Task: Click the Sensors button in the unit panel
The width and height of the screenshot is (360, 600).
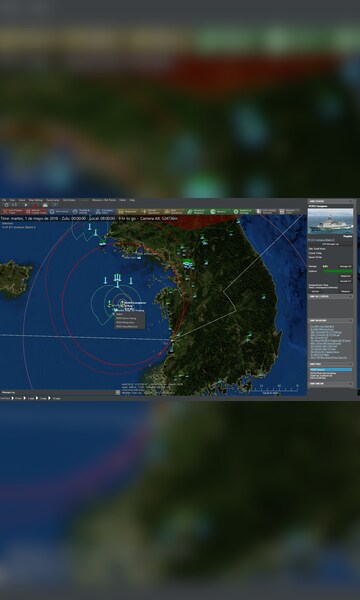Action: click(316, 292)
